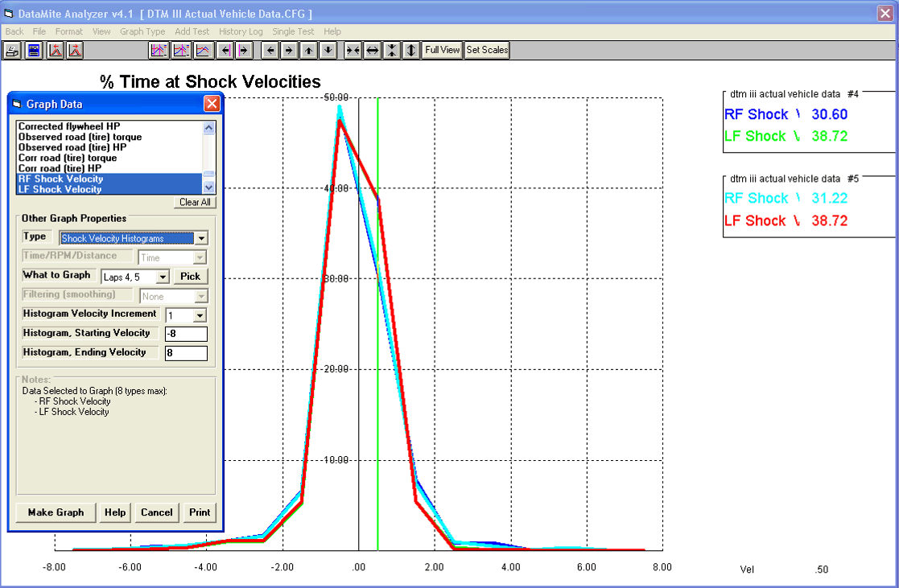
Task: Expand the graph vertically with double-headed arrow
Action: 410,51
